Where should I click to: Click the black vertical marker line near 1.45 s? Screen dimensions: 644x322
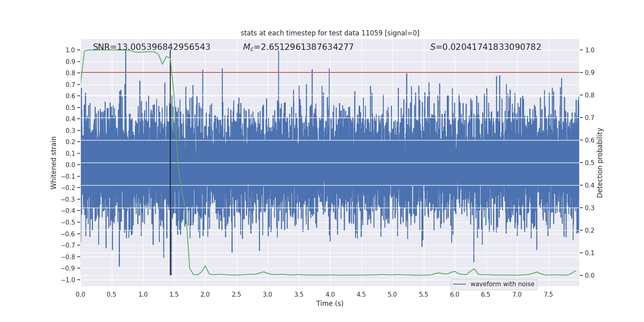[x=170, y=163]
